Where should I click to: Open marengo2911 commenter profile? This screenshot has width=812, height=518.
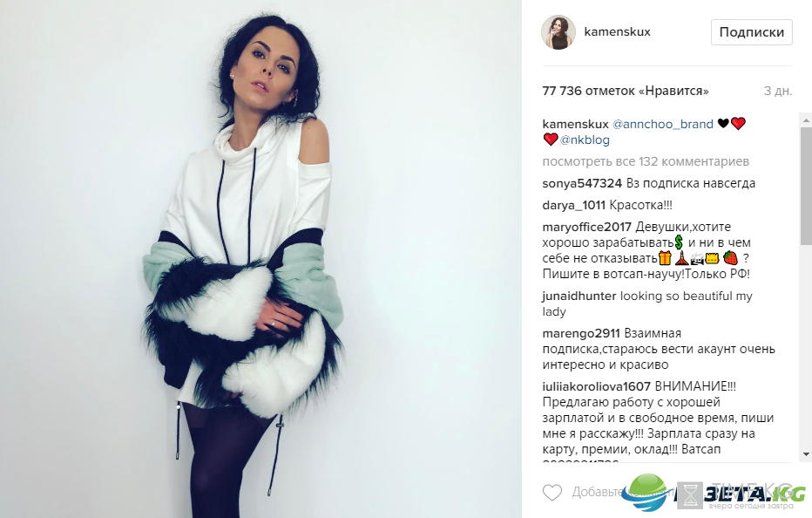581,333
